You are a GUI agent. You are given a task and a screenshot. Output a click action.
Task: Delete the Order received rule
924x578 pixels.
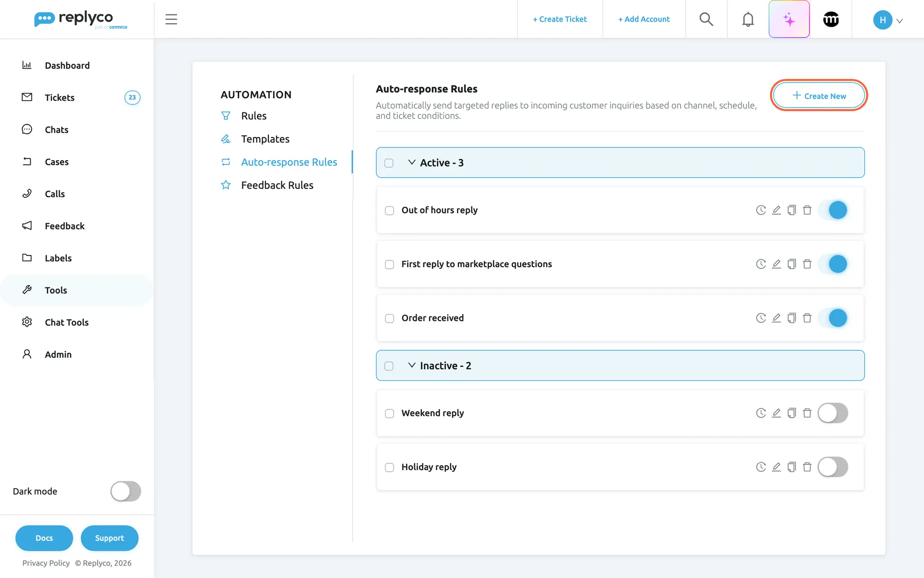coord(807,318)
